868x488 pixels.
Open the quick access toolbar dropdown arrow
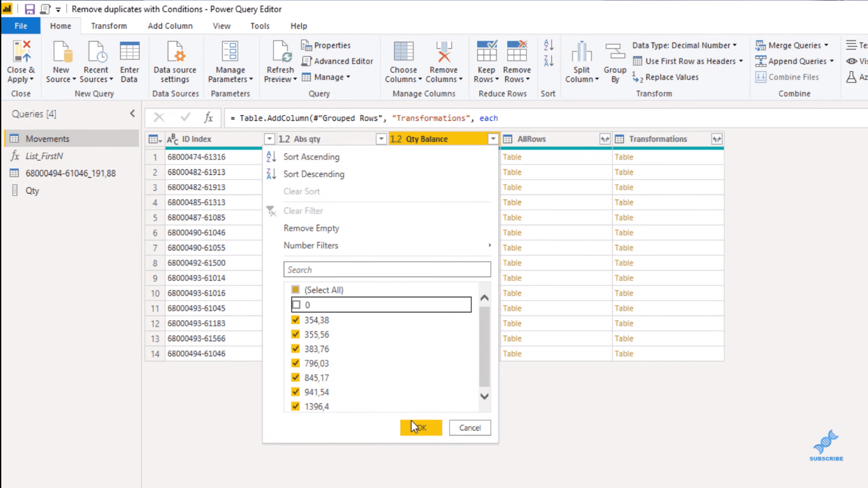(58, 10)
